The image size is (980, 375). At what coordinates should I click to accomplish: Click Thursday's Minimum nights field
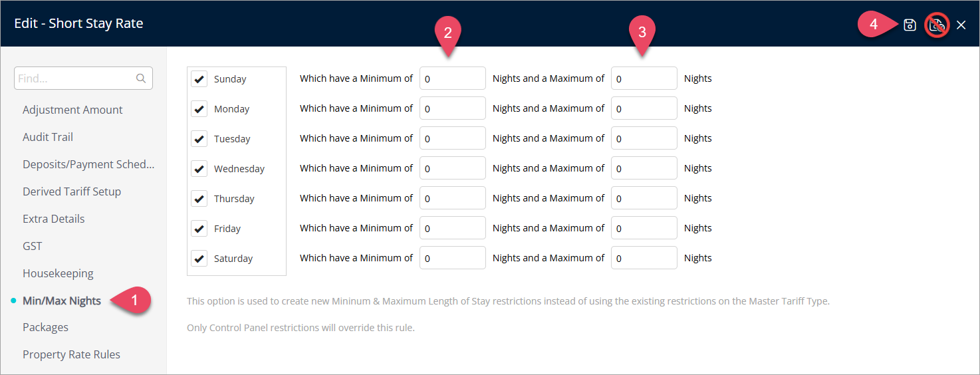pyautogui.click(x=453, y=198)
